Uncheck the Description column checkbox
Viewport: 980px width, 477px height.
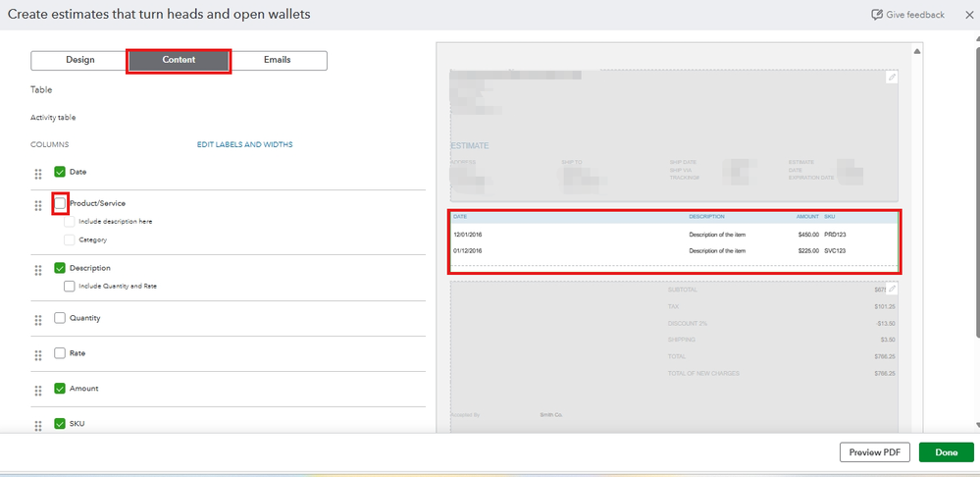click(x=60, y=268)
